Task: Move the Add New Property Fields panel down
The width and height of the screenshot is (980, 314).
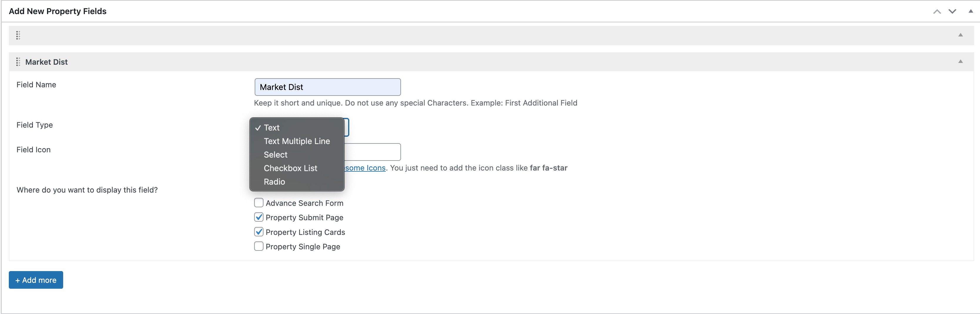Action: pos(952,11)
